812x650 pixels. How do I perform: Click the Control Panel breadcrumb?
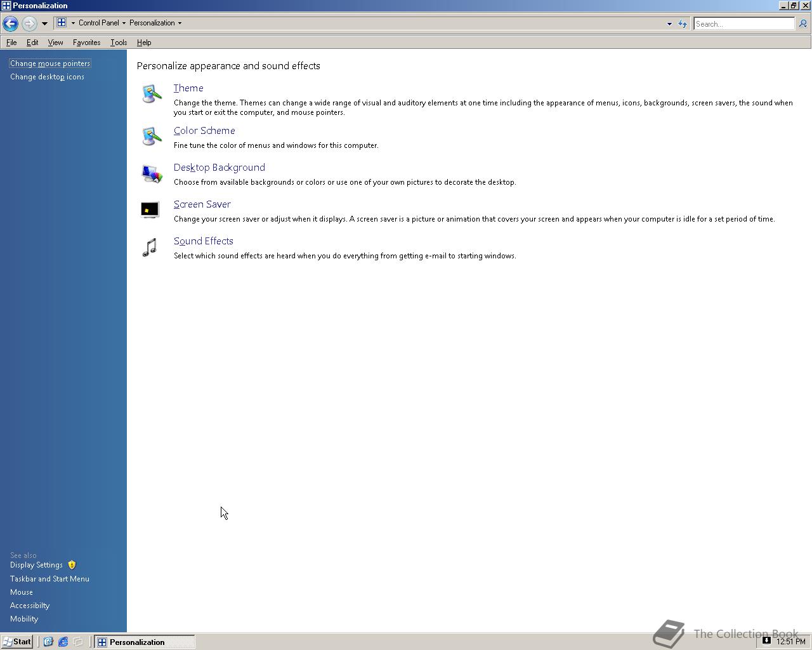pyautogui.click(x=98, y=23)
